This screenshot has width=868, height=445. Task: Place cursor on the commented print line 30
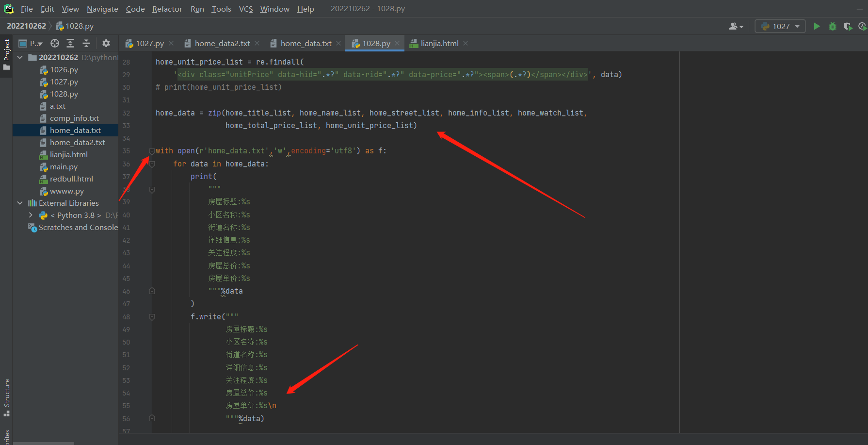[x=219, y=87]
